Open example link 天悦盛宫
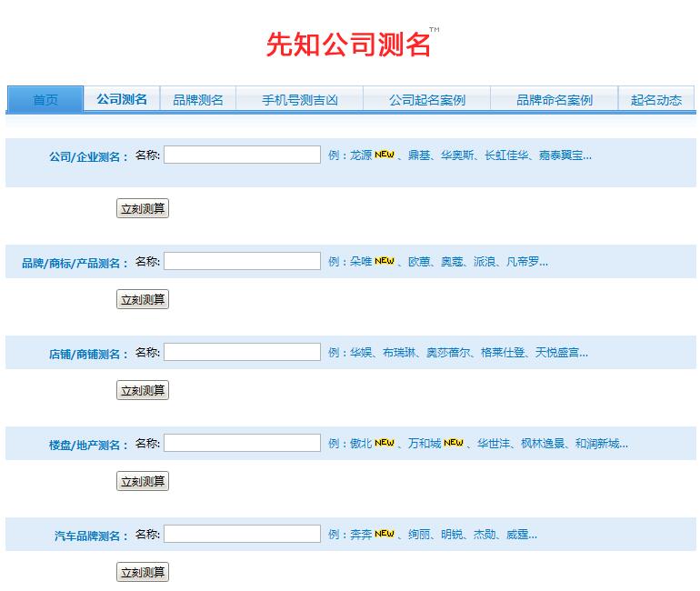 click(557, 352)
